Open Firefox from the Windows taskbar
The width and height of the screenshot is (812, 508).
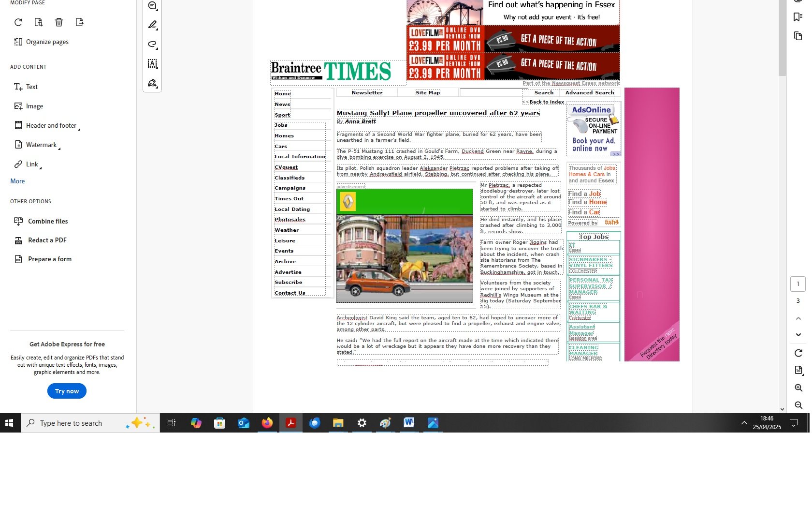tap(267, 423)
